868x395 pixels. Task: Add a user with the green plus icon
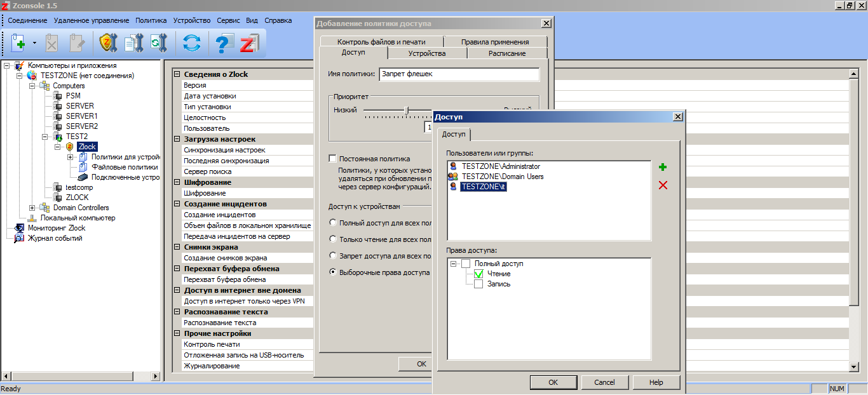663,167
